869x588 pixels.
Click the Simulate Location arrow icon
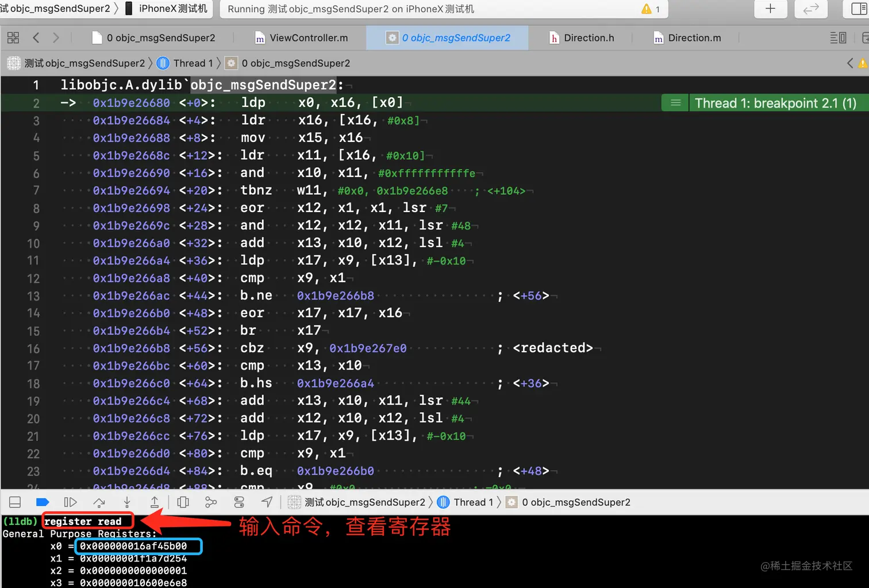[x=267, y=502]
